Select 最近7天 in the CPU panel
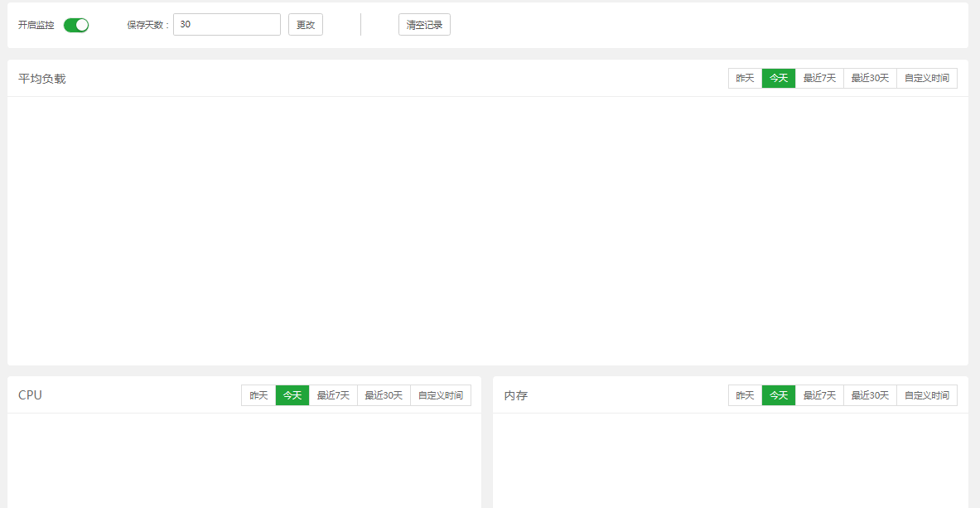 tap(331, 395)
